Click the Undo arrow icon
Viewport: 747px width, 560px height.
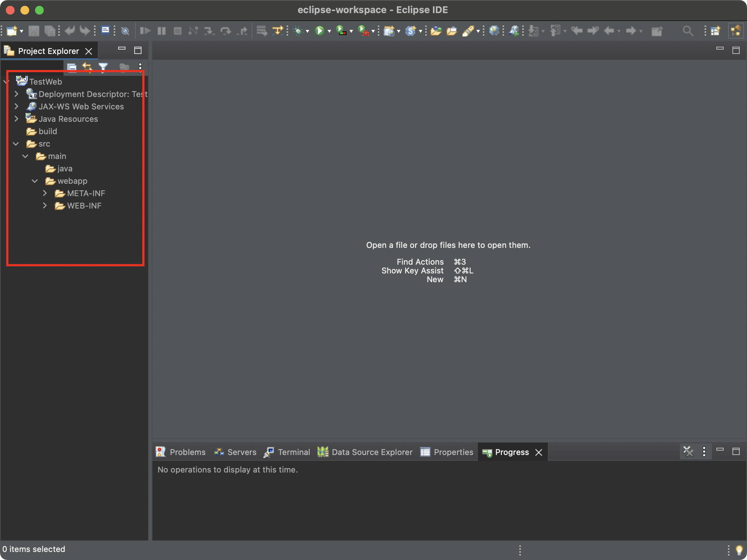click(69, 31)
